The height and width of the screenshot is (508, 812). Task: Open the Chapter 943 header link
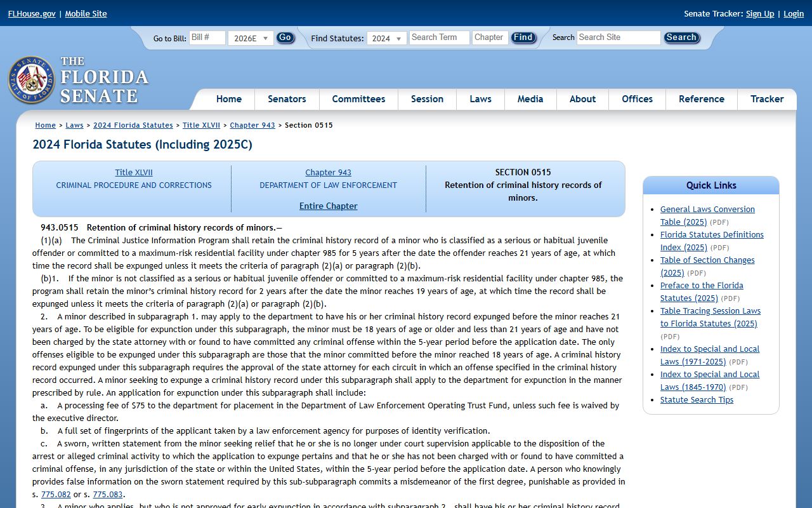pyautogui.click(x=328, y=172)
